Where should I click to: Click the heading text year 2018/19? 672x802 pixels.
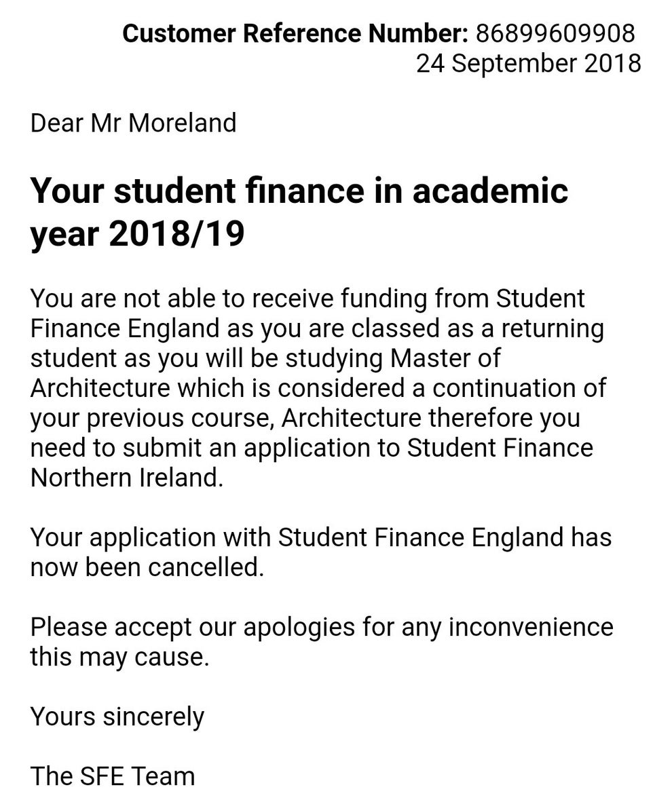(137, 234)
